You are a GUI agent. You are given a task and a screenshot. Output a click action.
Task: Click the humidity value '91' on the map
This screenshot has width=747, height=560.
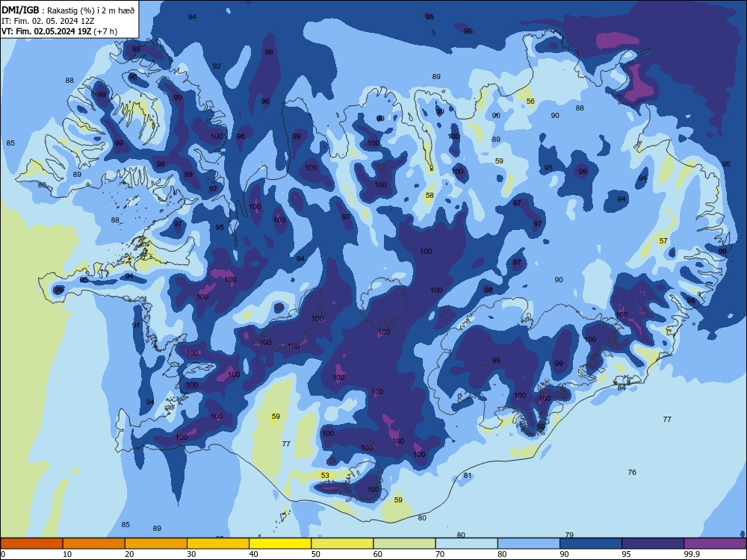point(136,326)
